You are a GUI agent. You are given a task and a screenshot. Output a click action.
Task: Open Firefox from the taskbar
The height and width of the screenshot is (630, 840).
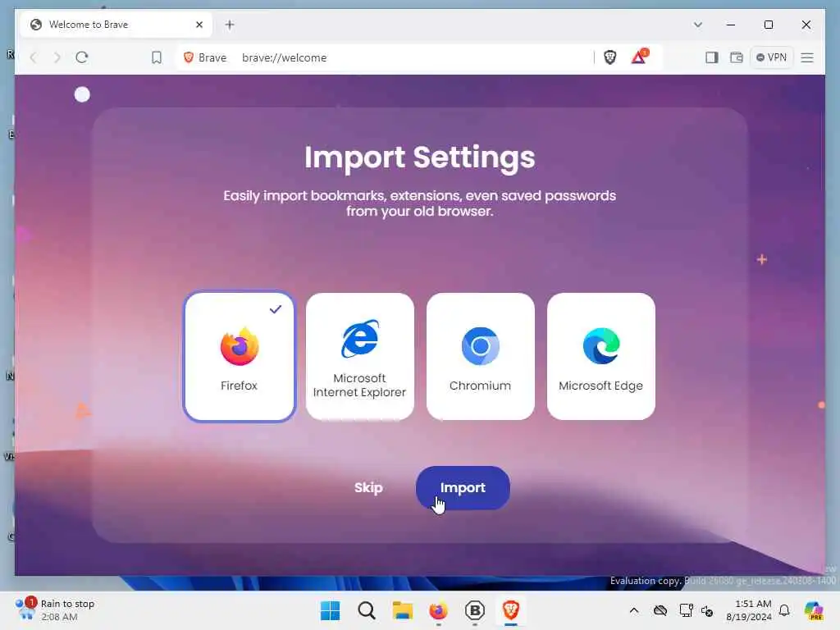click(x=438, y=610)
